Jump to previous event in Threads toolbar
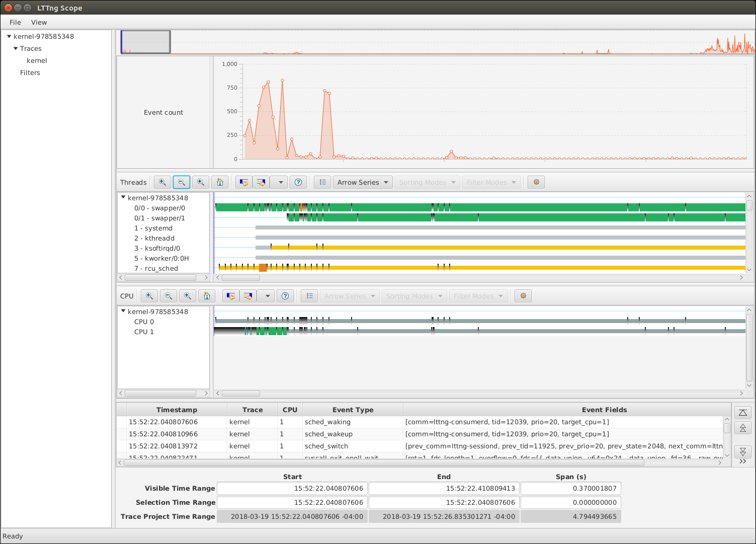This screenshot has width=756, height=544. (x=244, y=182)
